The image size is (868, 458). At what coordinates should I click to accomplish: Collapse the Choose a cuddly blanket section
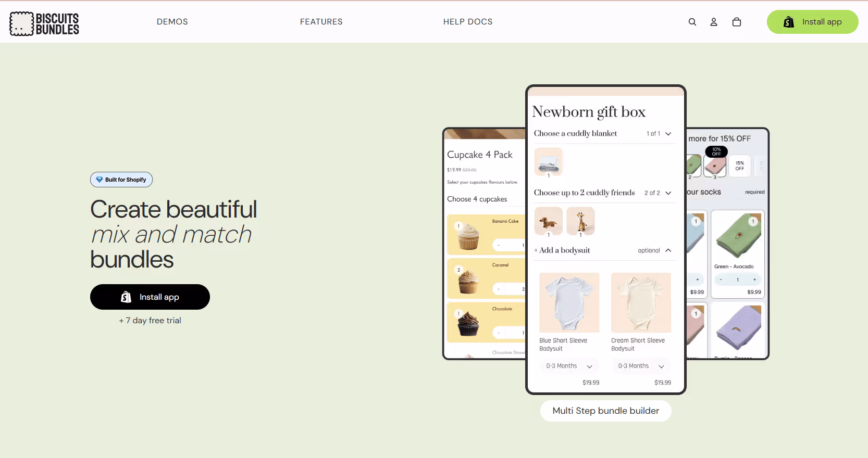coord(668,134)
